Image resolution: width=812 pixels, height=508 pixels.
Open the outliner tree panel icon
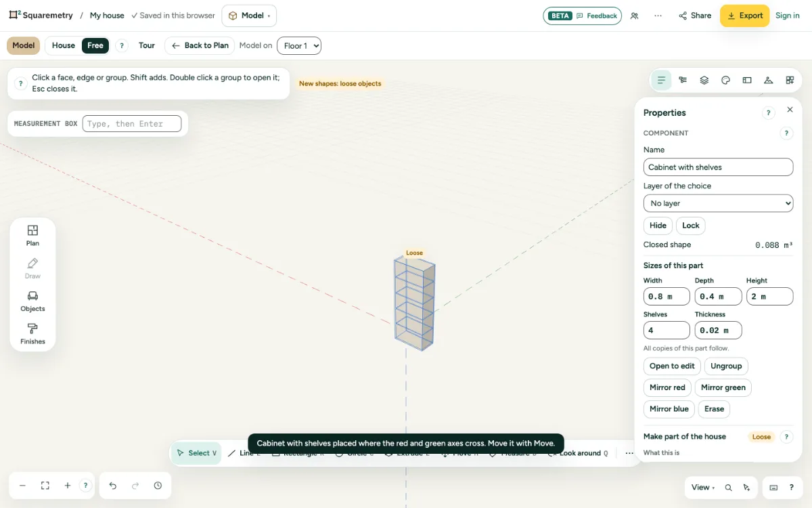tap(683, 80)
